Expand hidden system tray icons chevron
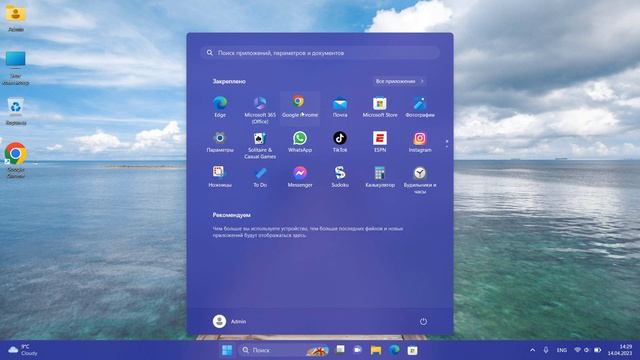Image resolution: width=640 pixels, height=360 pixels. tap(532, 350)
